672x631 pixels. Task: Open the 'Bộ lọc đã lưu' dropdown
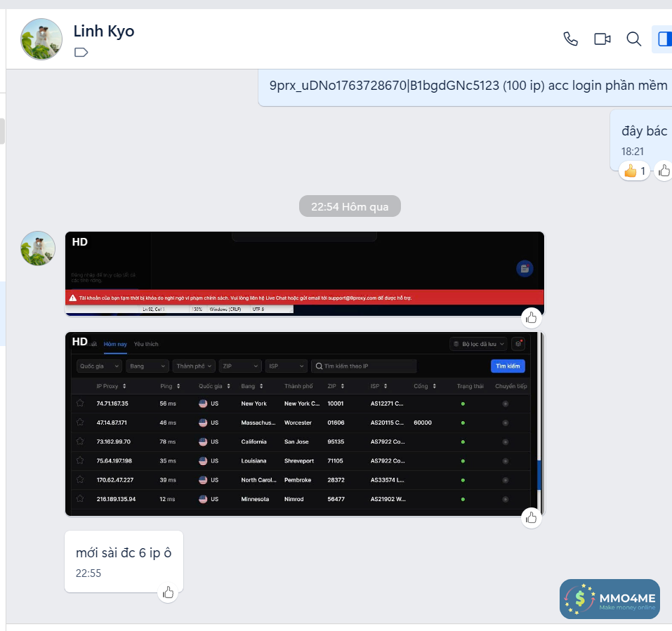pos(478,344)
